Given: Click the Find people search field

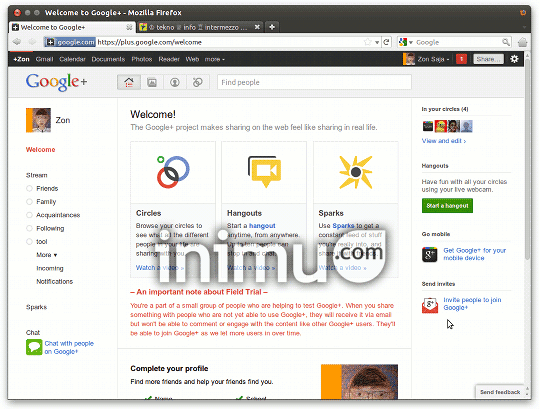Looking at the screenshot, I should (314, 82).
